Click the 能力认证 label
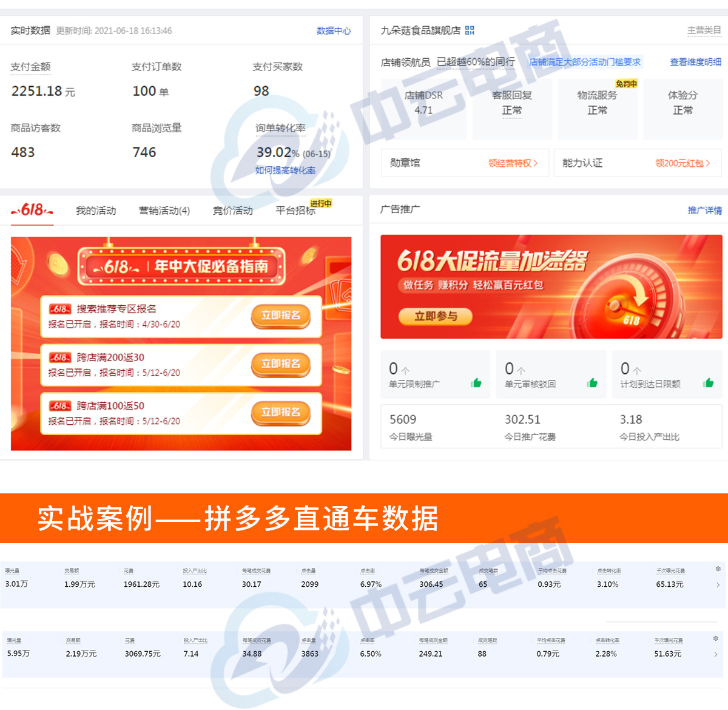The height and width of the screenshot is (710, 728). [x=582, y=163]
